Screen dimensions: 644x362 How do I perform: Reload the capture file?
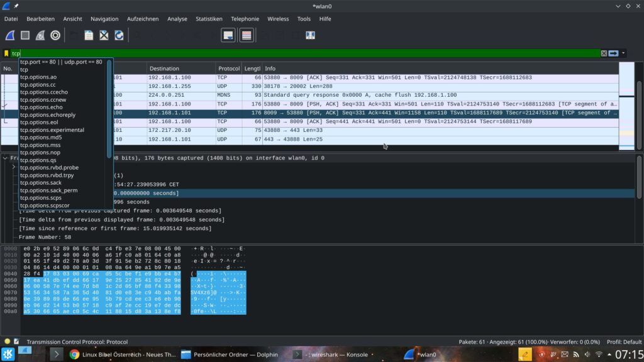point(119,35)
